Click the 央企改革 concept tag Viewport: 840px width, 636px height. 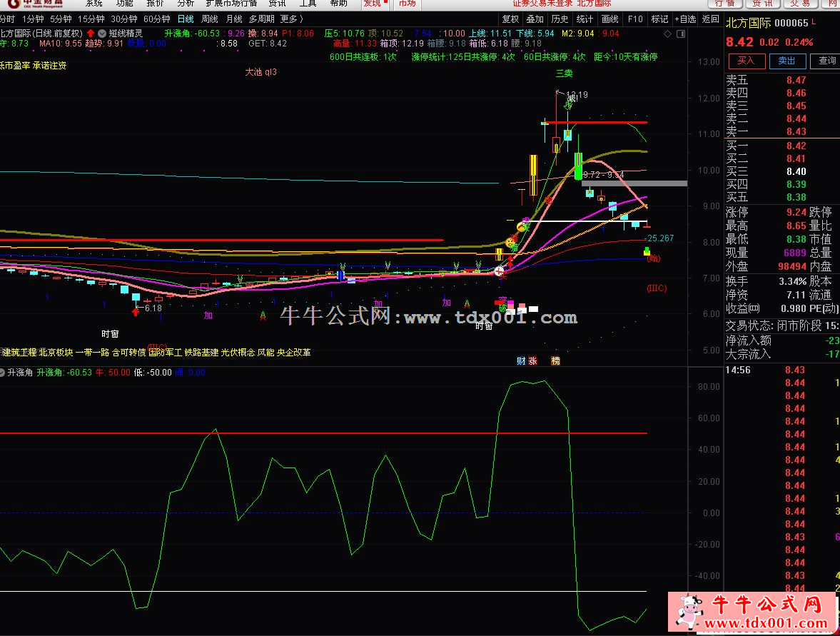click(x=293, y=352)
